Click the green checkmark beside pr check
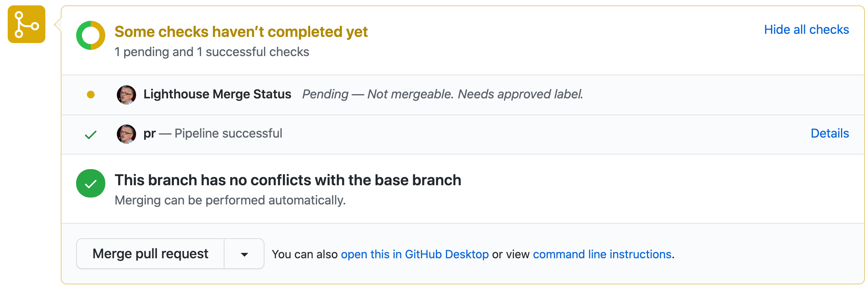Screen dimensions: 868x289 [91, 135]
